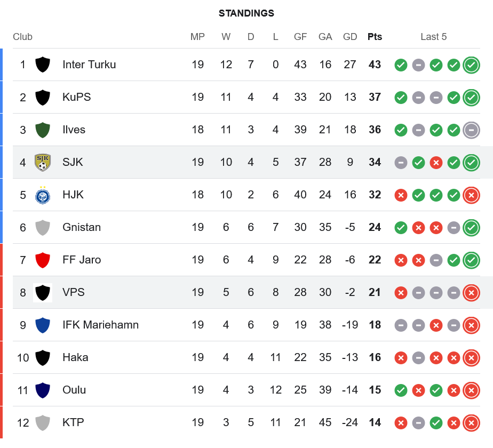This screenshot has height=448, width=493.
Task: Open the Inter Turku team name
Action: tap(89, 65)
